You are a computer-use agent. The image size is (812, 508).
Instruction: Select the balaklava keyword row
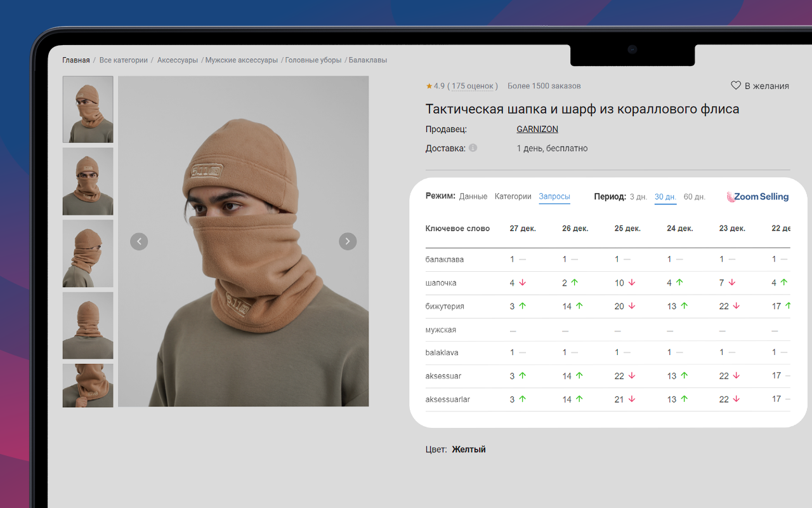click(608, 353)
